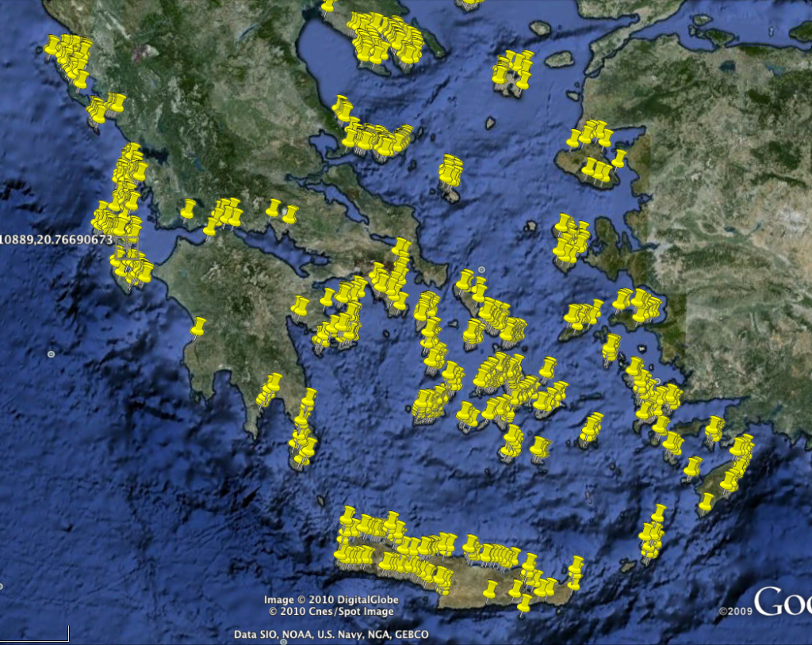Click the pushpin cluster on Skyros island
This screenshot has height=645, width=812.
point(450,172)
